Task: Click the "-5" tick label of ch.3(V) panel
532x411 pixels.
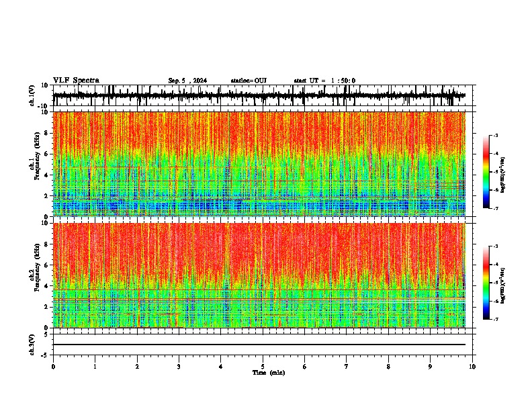Action: [x=46, y=355]
